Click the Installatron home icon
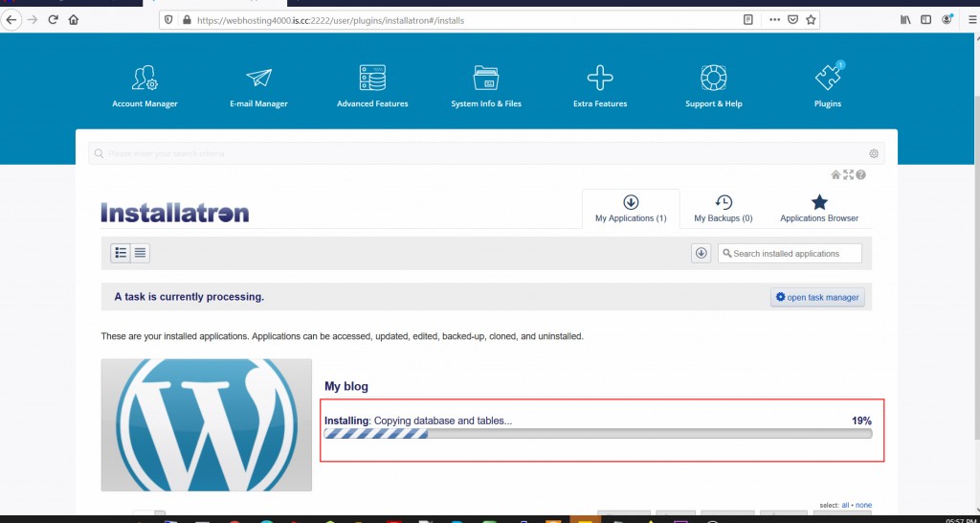Viewport: 980px width, 523px height. (835, 175)
